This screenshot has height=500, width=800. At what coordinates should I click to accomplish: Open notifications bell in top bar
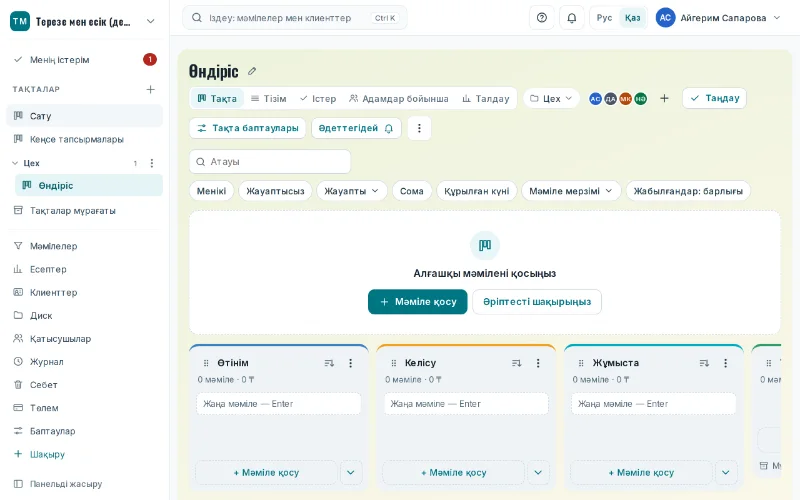[572, 18]
